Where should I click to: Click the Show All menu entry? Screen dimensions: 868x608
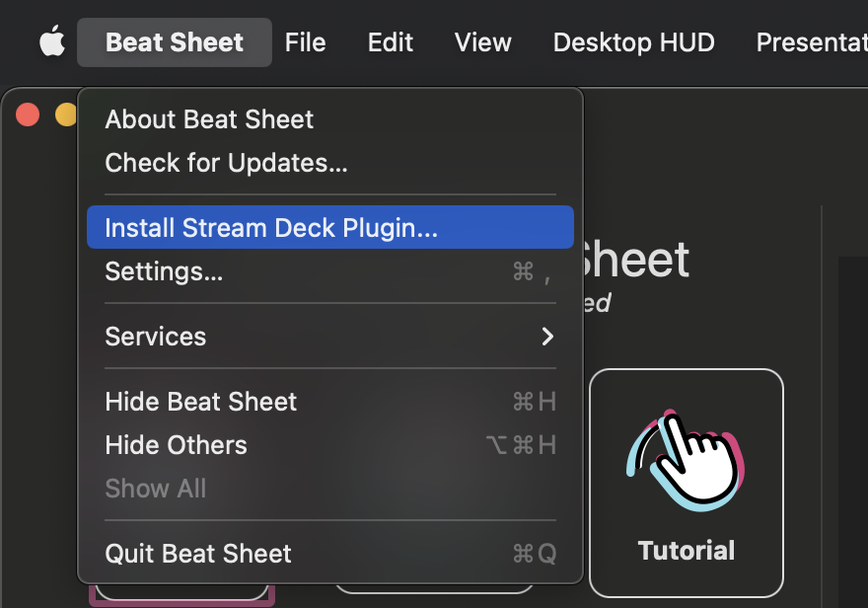[156, 489]
